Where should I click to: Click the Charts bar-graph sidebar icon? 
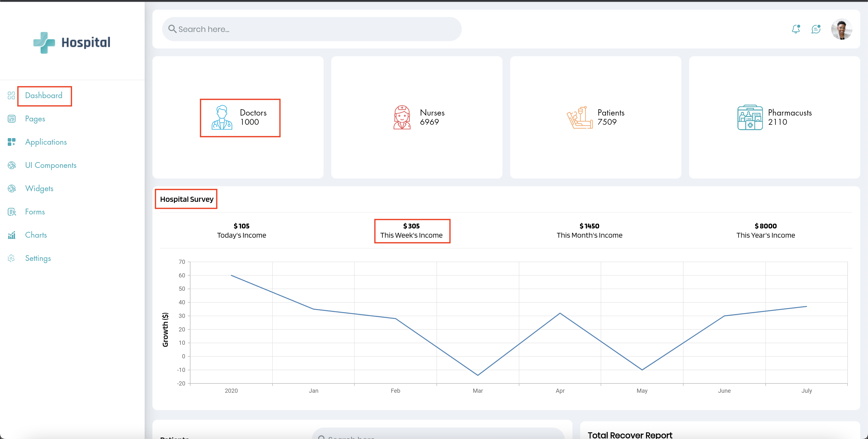(11, 235)
